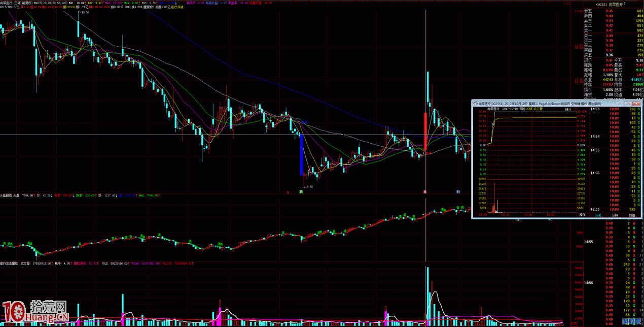Click the T marker beside 尚荣医疗 stock name
Viewport: 644px width, 327px height.
point(625,3)
